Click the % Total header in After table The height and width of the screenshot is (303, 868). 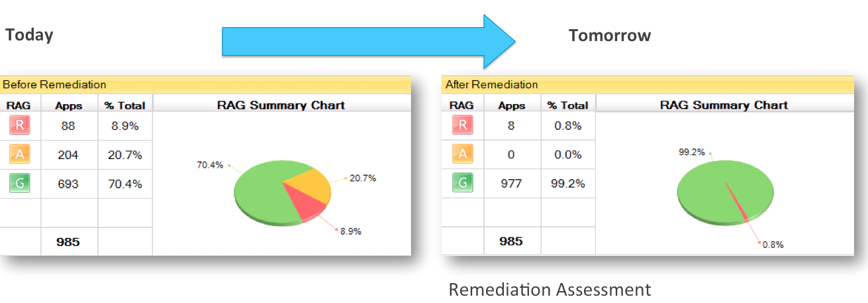568,105
